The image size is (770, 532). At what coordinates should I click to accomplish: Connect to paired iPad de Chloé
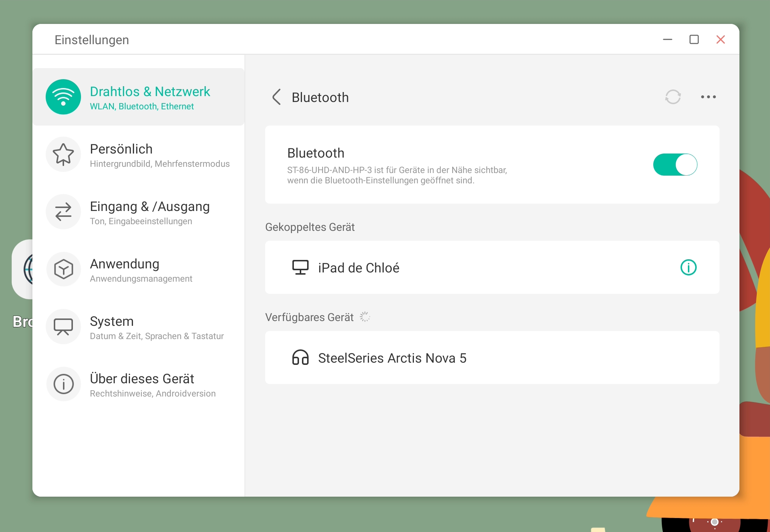(x=492, y=267)
